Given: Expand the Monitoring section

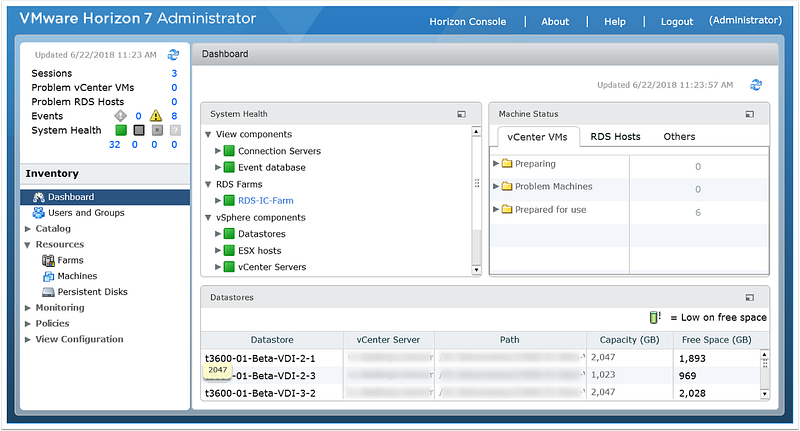Looking at the screenshot, I should click(x=28, y=308).
